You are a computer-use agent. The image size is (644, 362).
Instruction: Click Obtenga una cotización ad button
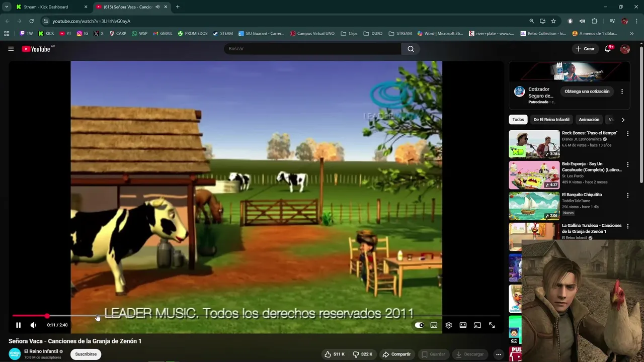(587, 92)
